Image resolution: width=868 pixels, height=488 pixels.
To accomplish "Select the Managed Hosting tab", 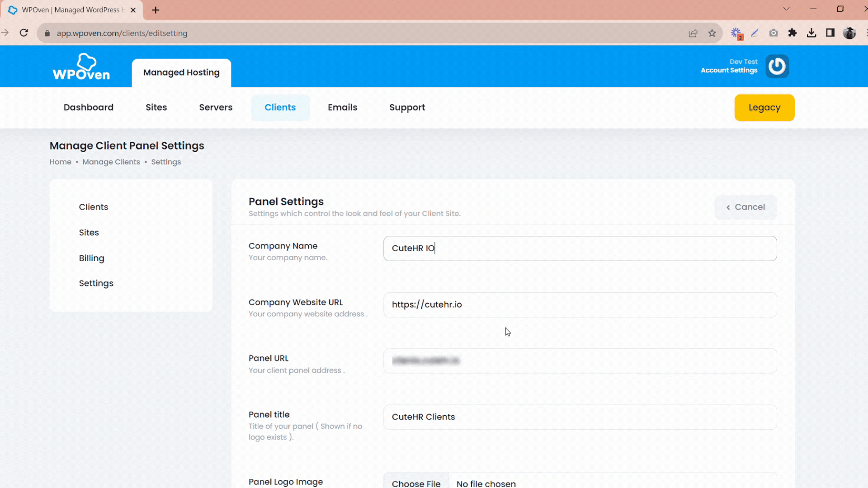I will point(181,72).
